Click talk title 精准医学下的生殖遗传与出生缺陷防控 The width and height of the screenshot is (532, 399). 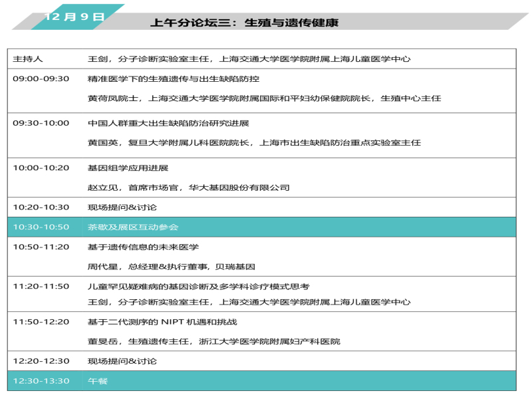pyautogui.click(x=174, y=78)
